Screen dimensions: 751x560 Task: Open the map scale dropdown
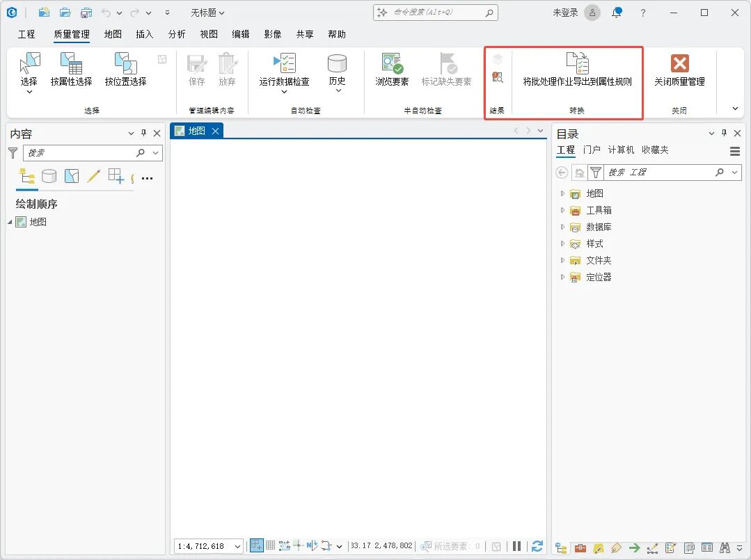coord(237,546)
